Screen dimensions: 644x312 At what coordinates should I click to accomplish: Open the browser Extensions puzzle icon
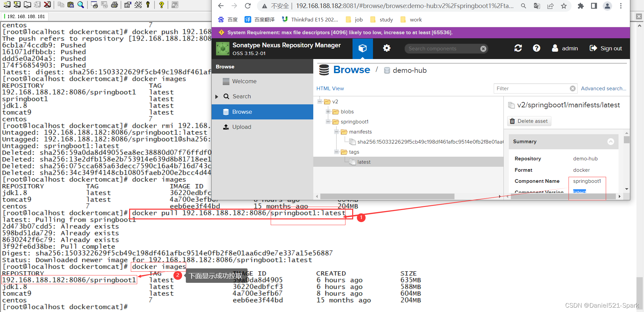coord(581,6)
